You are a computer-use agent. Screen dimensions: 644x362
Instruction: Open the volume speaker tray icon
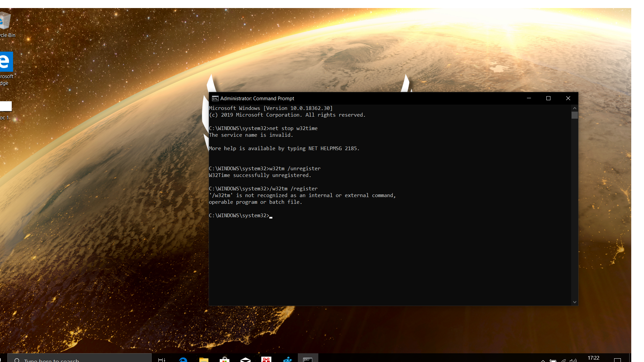coord(573,360)
